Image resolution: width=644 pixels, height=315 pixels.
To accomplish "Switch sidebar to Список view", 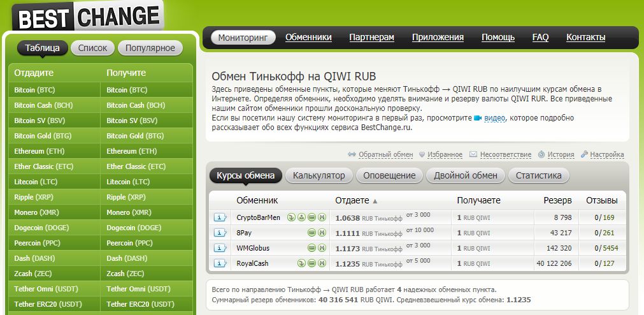I will point(93,48).
